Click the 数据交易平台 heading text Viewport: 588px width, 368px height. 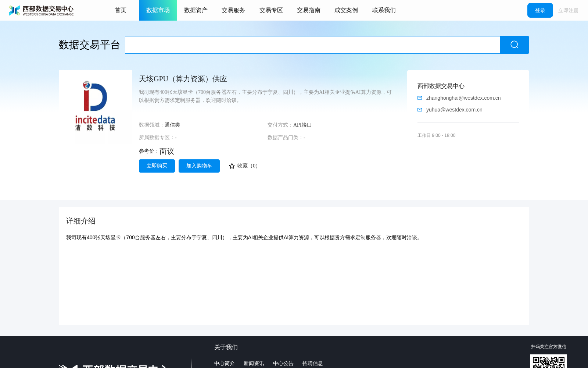(89, 45)
